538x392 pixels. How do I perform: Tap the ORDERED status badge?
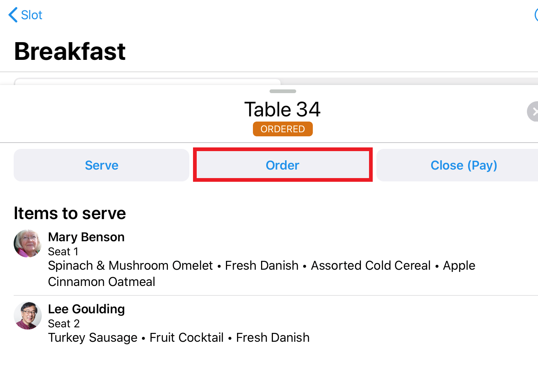click(x=283, y=129)
